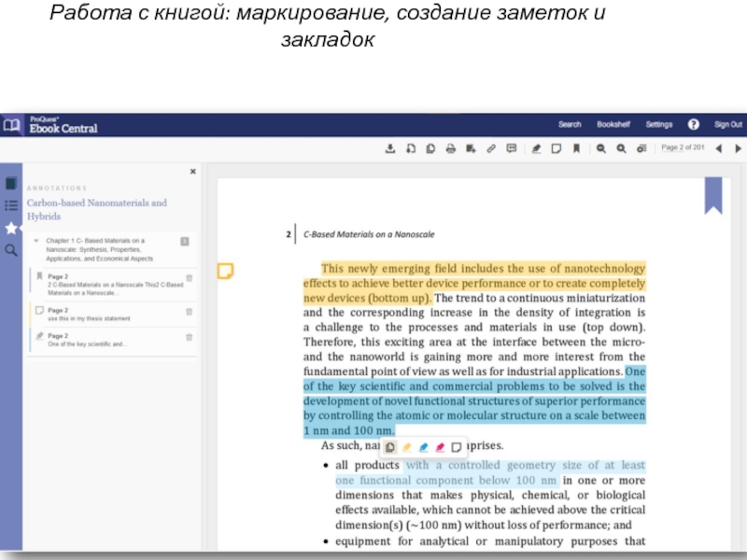Collapse the Chapter 1 annotations group

coord(35,241)
